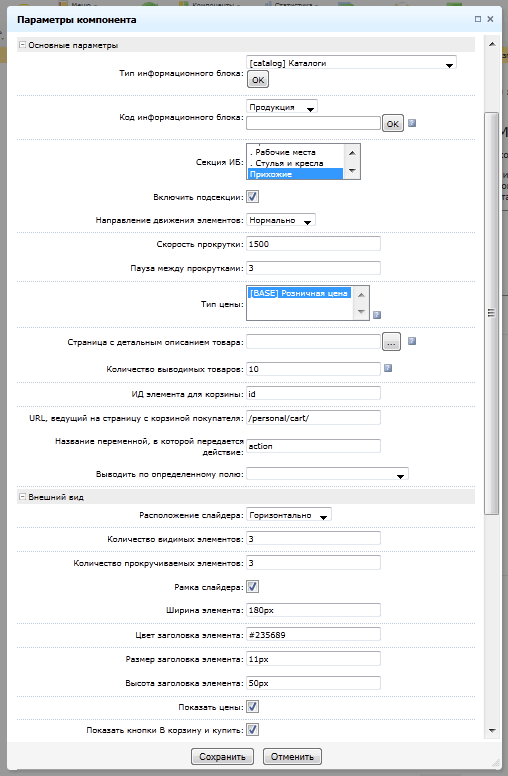Click the Сохранить button
Image resolution: width=508 pixels, height=776 pixels.
tap(222, 757)
